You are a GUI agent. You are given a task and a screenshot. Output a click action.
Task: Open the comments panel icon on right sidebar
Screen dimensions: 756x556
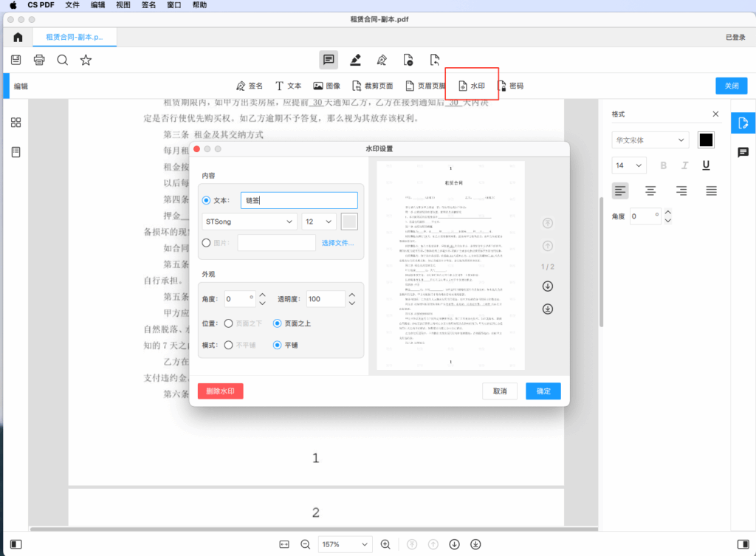(743, 152)
